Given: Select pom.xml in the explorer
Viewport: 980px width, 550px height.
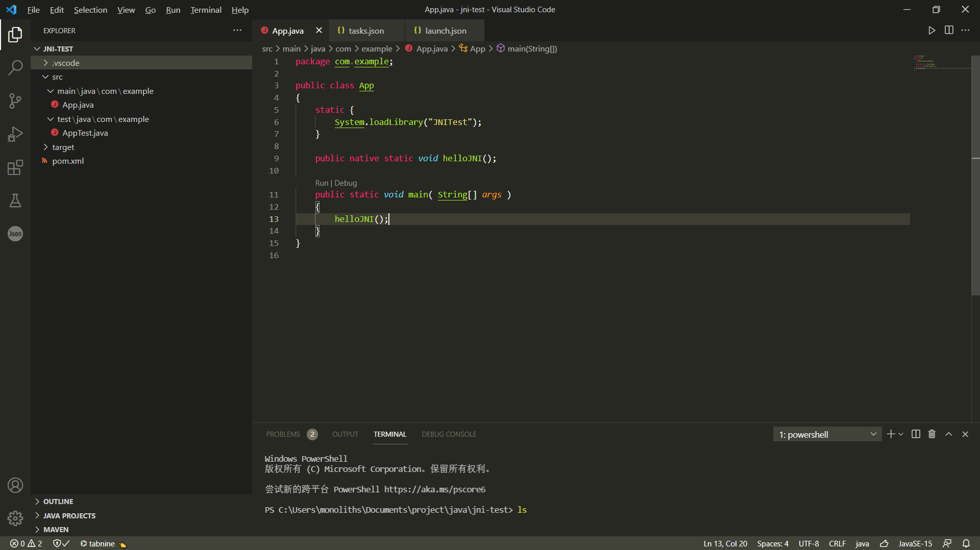Looking at the screenshot, I should [67, 161].
